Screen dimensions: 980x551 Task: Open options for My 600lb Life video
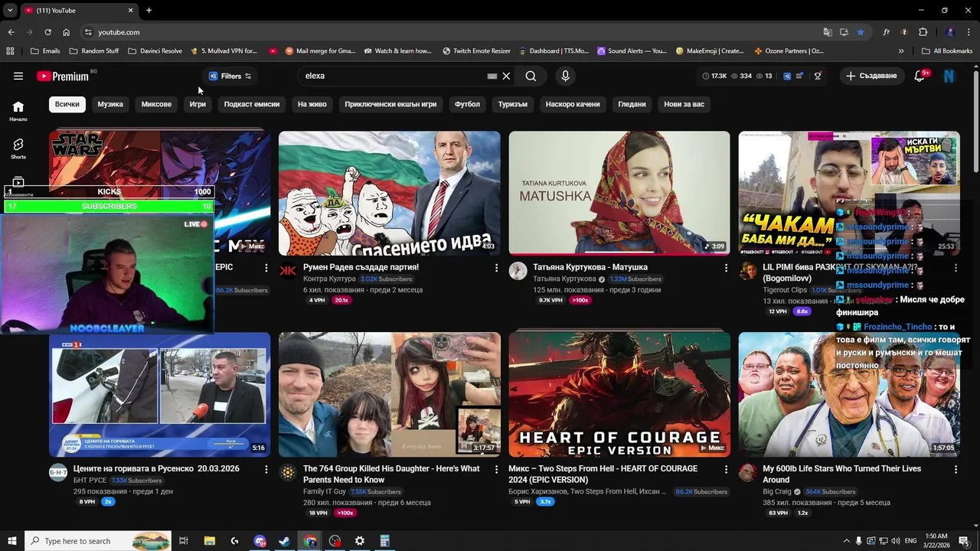point(955,469)
